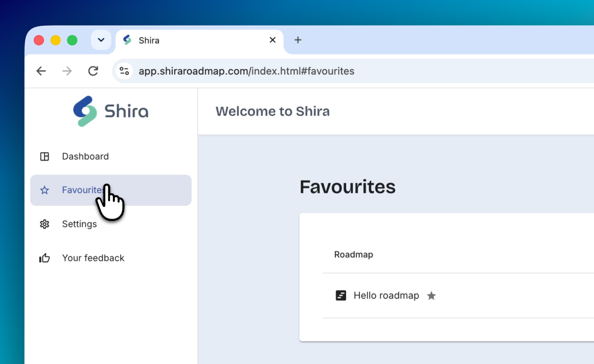
Task: Click the browser forward arrow
Action: coord(67,71)
